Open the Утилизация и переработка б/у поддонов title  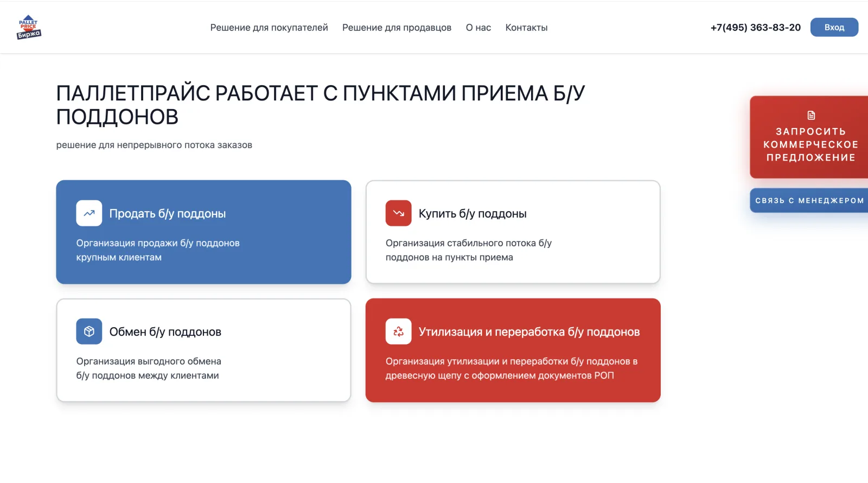[529, 332]
